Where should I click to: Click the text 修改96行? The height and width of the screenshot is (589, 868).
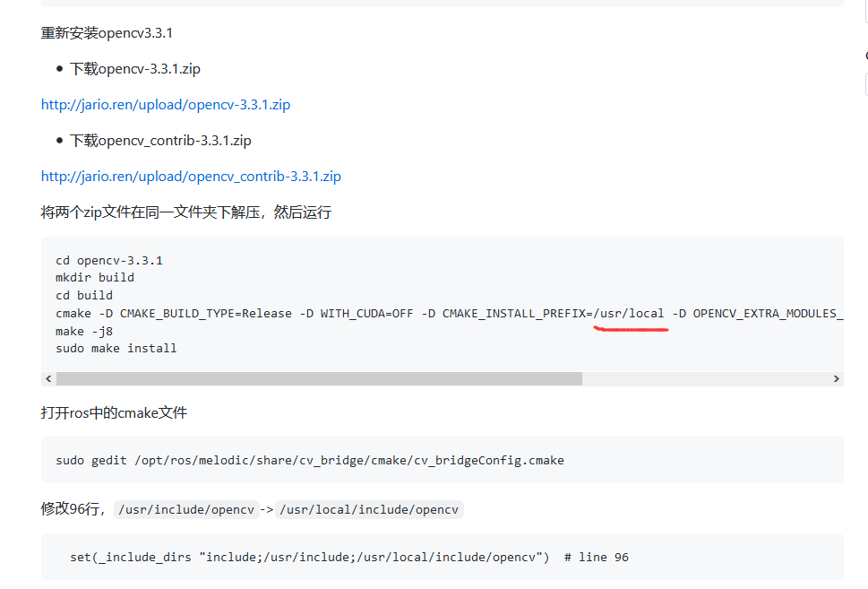pos(70,508)
